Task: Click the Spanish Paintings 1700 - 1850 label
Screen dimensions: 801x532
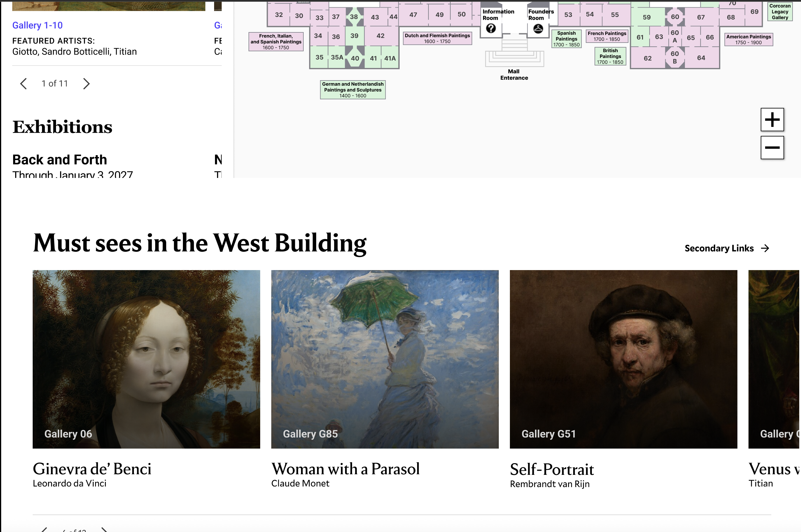Action: (x=566, y=39)
